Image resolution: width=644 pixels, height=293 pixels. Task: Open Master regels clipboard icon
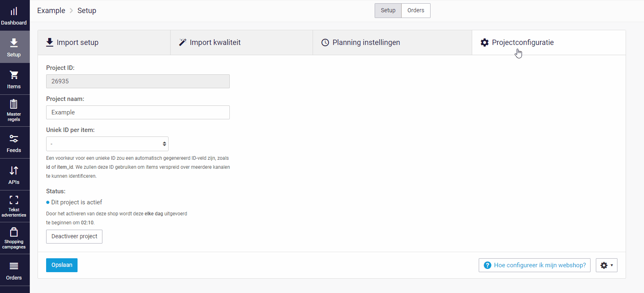click(13, 104)
